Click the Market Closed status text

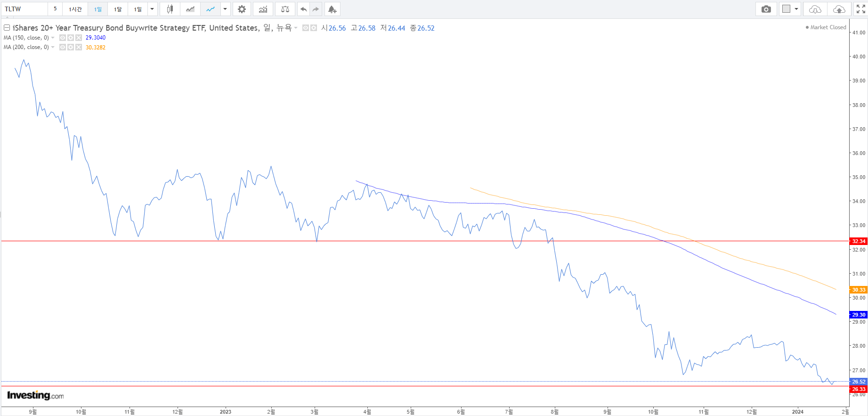[828, 27]
